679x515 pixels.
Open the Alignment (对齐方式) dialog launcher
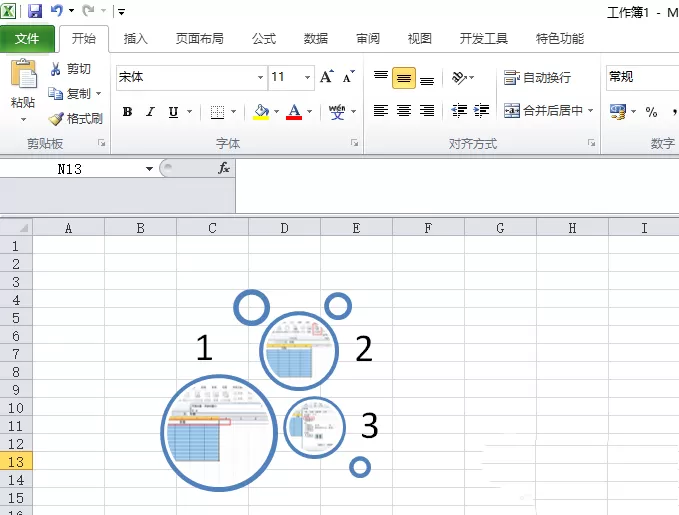pyautogui.click(x=591, y=143)
